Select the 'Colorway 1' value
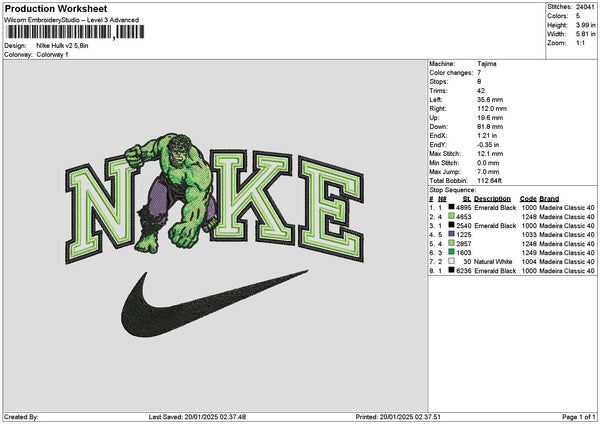This screenshot has height=424, width=600. coord(52,55)
